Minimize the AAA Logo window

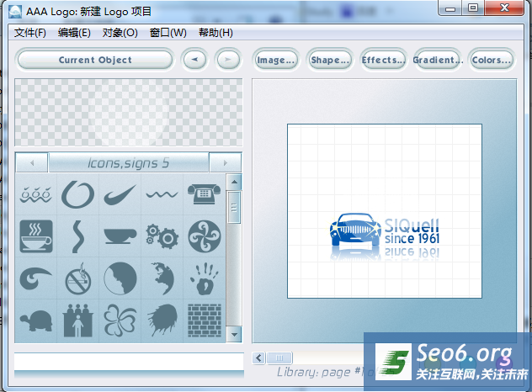coord(450,8)
